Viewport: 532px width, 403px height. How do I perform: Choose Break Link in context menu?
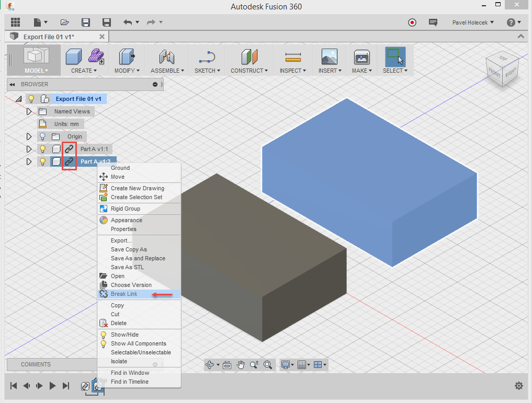pos(139,294)
